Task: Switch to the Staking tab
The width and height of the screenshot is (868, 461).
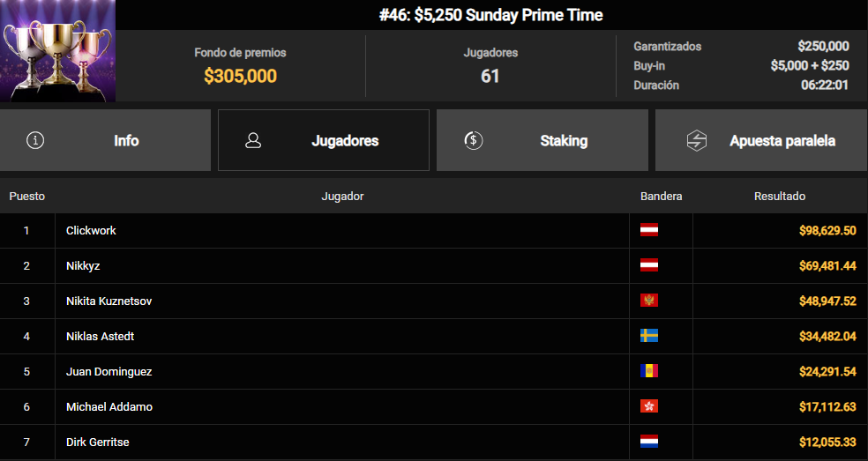Action: coord(542,140)
